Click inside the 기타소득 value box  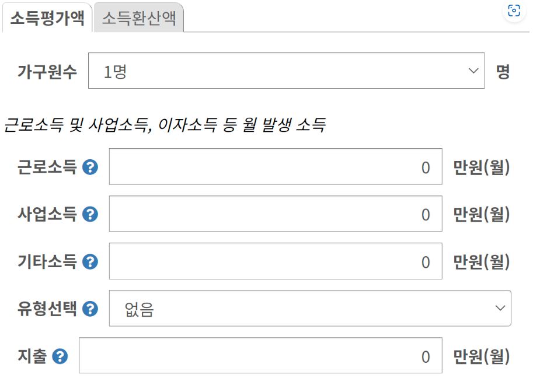(x=274, y=262)
